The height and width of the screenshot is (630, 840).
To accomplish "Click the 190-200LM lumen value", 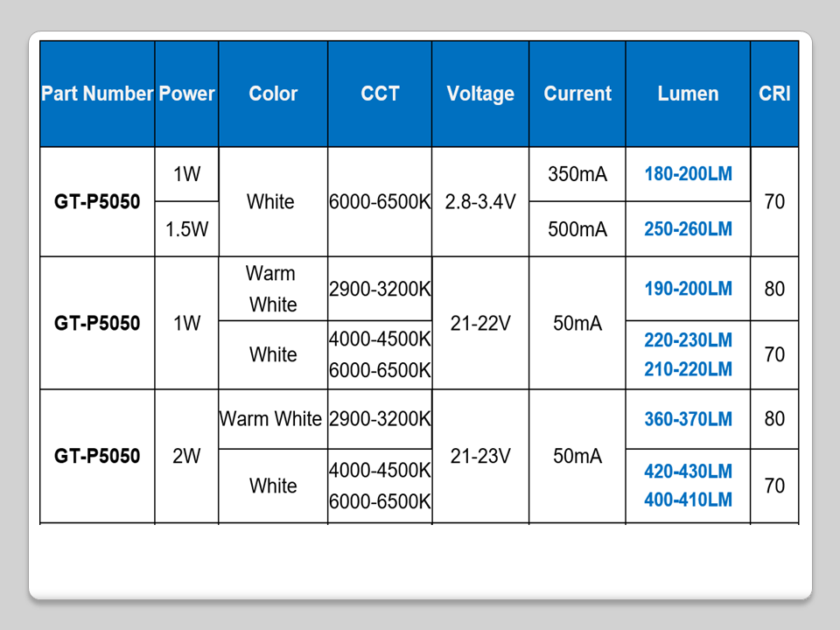I will (x=688, y=289).
